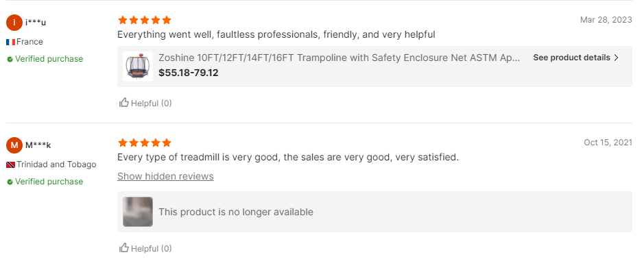The width and height of the screenshot is (644, 268).
Task: Open the Zoshine Trampoline product title
Action: click(x=339, y=58)
